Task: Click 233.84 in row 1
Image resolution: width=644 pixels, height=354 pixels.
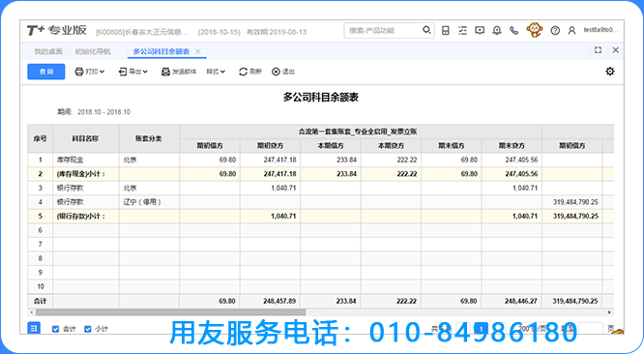Action: pos(346,160)
